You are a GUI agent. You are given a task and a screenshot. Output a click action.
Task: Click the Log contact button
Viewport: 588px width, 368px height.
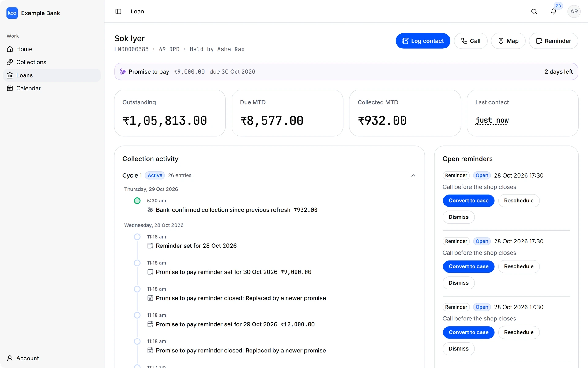(423, 41)
